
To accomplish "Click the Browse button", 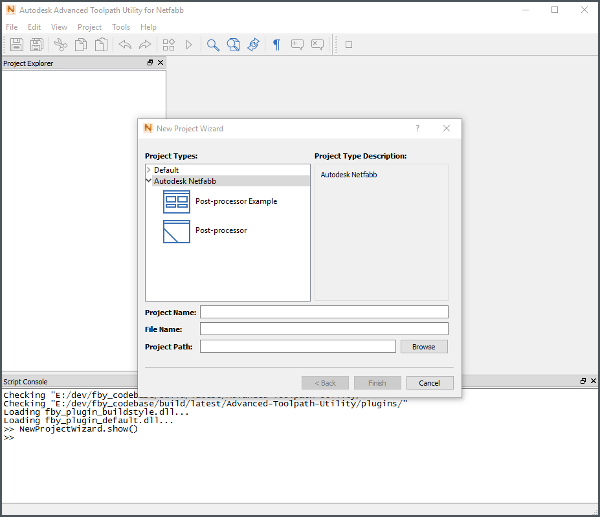I will tap(424, 347).
